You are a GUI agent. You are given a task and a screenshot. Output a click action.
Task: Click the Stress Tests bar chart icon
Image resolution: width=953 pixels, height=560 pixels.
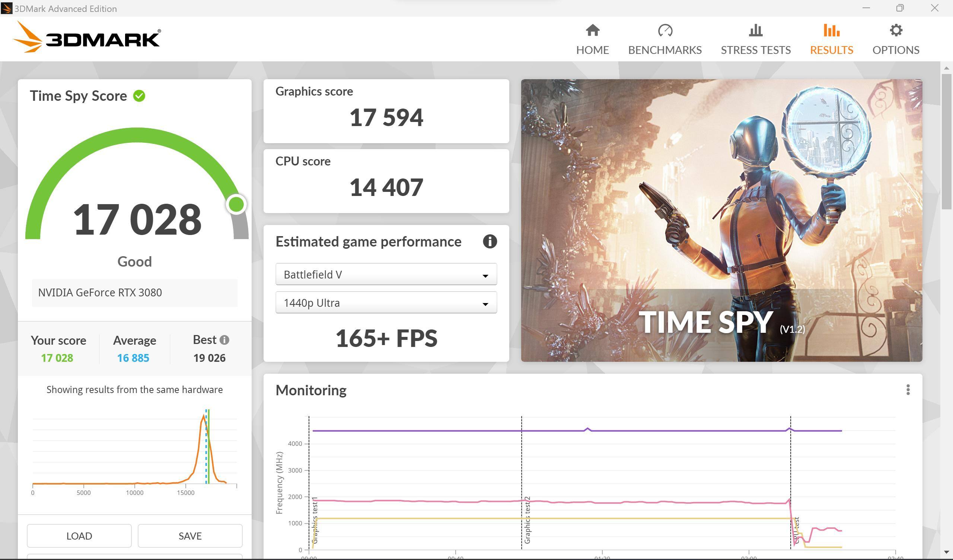[755, 30]
